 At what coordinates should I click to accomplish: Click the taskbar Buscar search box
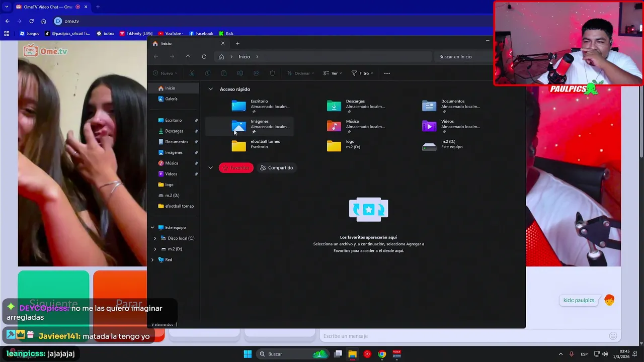(292, 354)
